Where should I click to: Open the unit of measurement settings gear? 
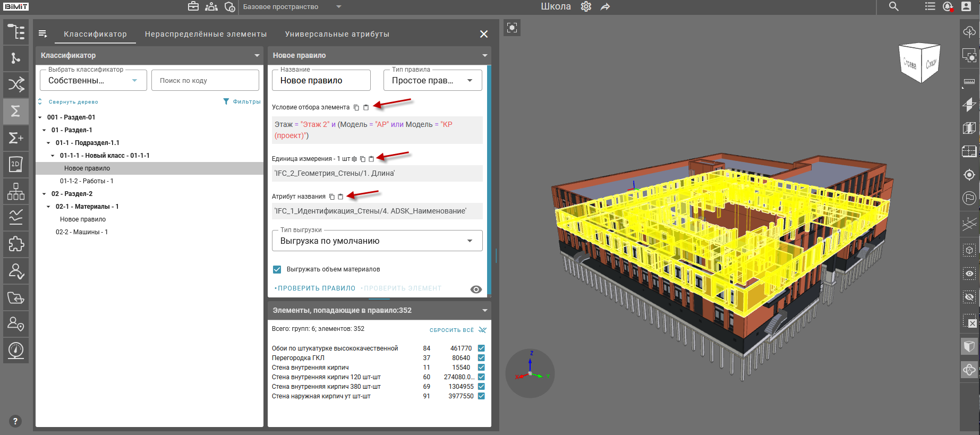354,159
